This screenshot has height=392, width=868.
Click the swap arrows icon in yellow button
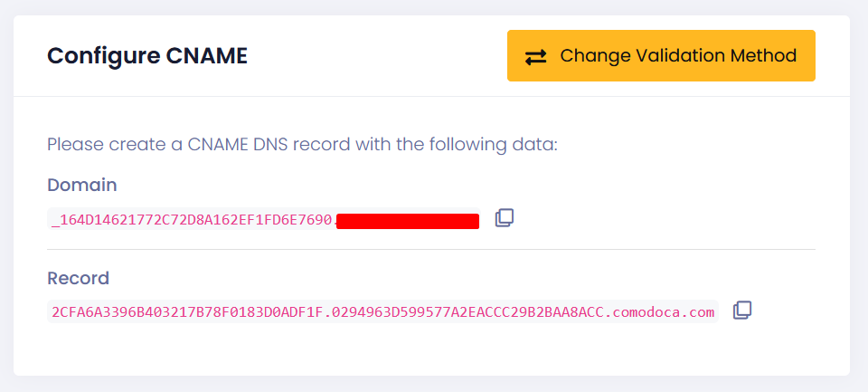click(535, 56)
